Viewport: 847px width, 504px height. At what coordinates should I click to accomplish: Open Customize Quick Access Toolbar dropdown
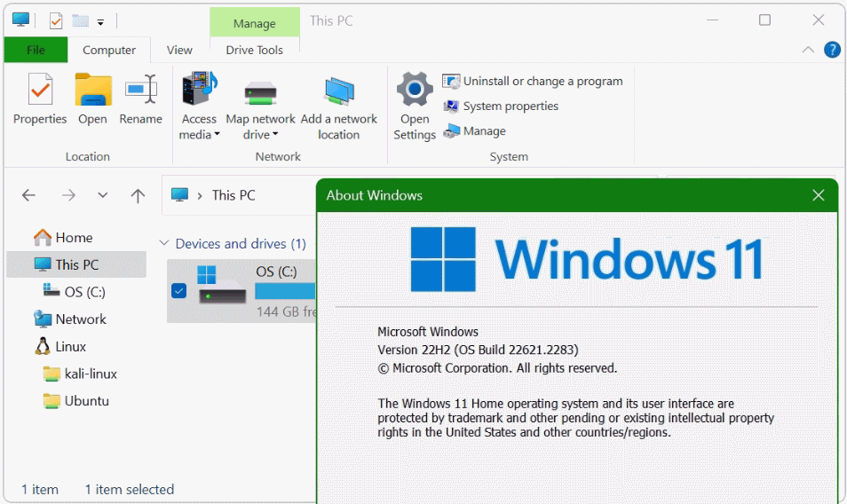tap(100, 22)
